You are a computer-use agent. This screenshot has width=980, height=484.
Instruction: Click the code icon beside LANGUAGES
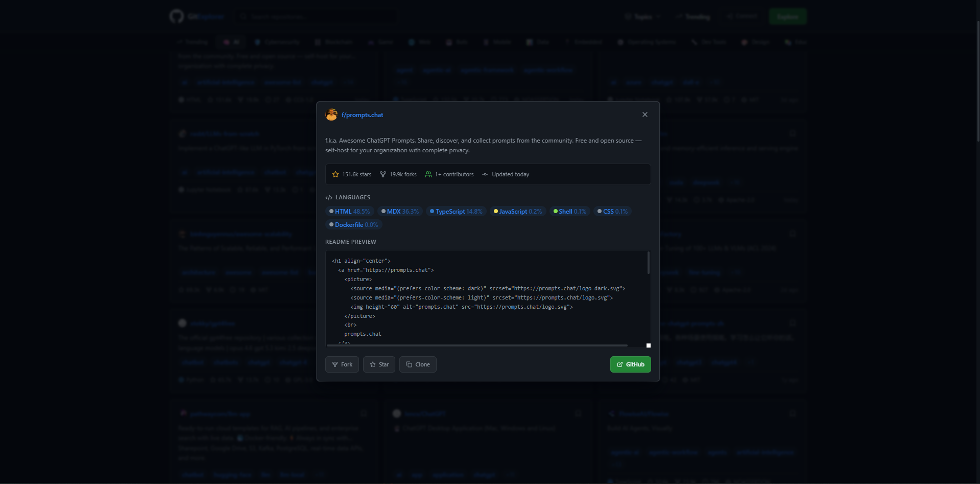329,198
